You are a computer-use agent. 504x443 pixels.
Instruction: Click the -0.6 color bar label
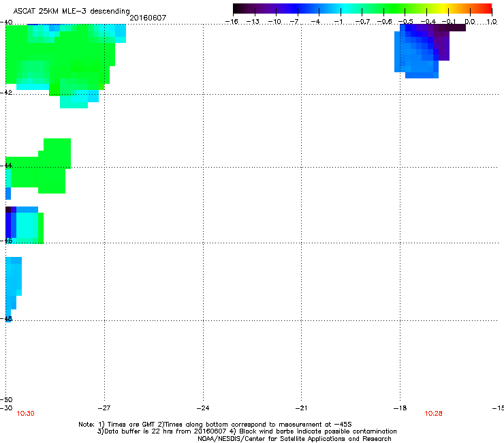384,22
